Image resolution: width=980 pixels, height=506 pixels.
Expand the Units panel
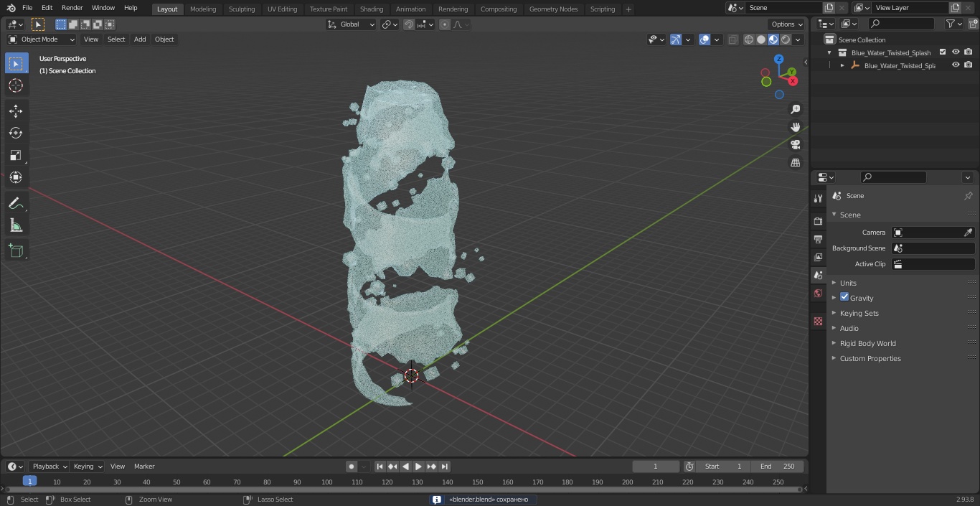(848, 283)
